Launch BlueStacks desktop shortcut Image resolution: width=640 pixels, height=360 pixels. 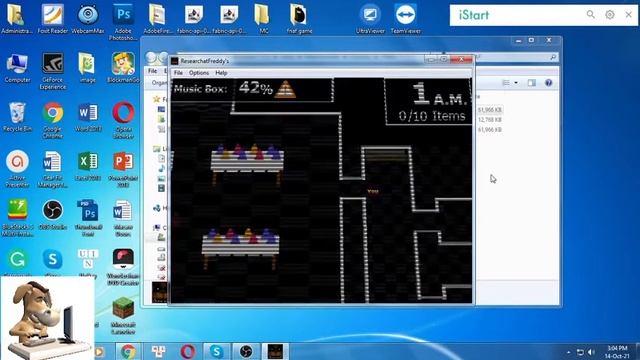[17, 218]
